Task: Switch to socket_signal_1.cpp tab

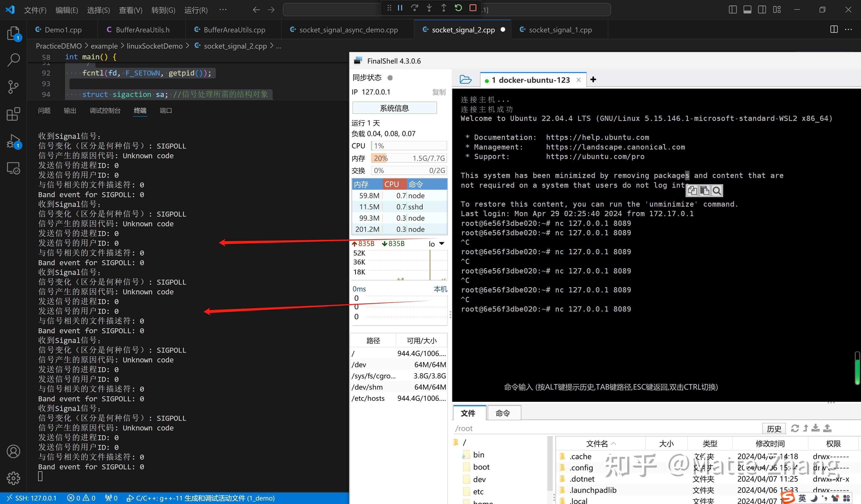Action: click(560, 30)
